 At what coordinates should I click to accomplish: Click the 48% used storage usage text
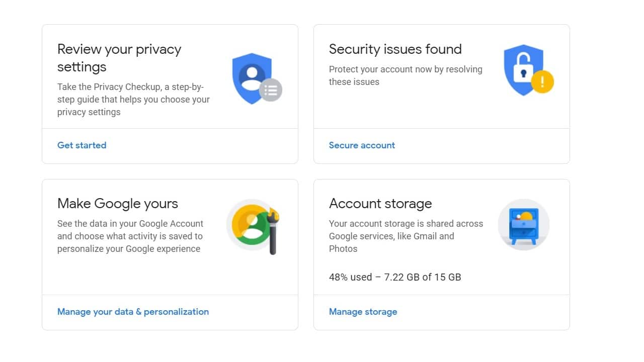point(395,277)
